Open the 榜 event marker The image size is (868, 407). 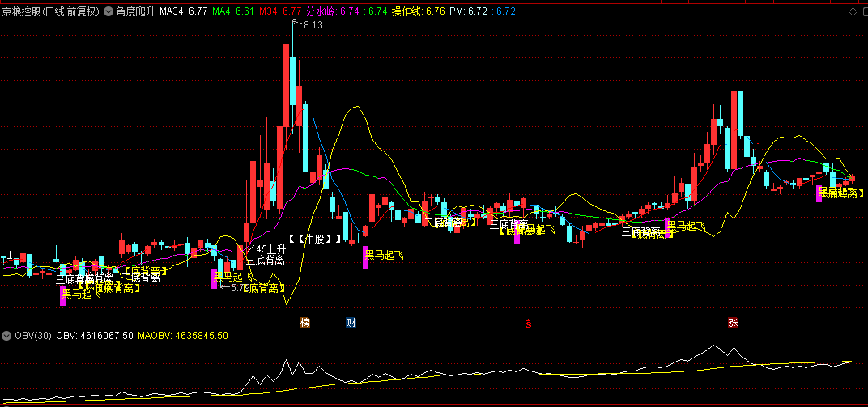(x=305, y=322)
